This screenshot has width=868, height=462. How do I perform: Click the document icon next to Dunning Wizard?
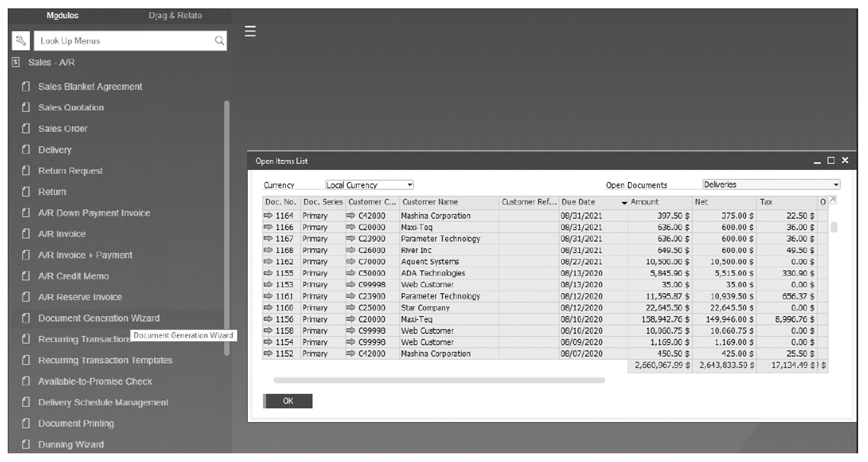pos(26,444)
